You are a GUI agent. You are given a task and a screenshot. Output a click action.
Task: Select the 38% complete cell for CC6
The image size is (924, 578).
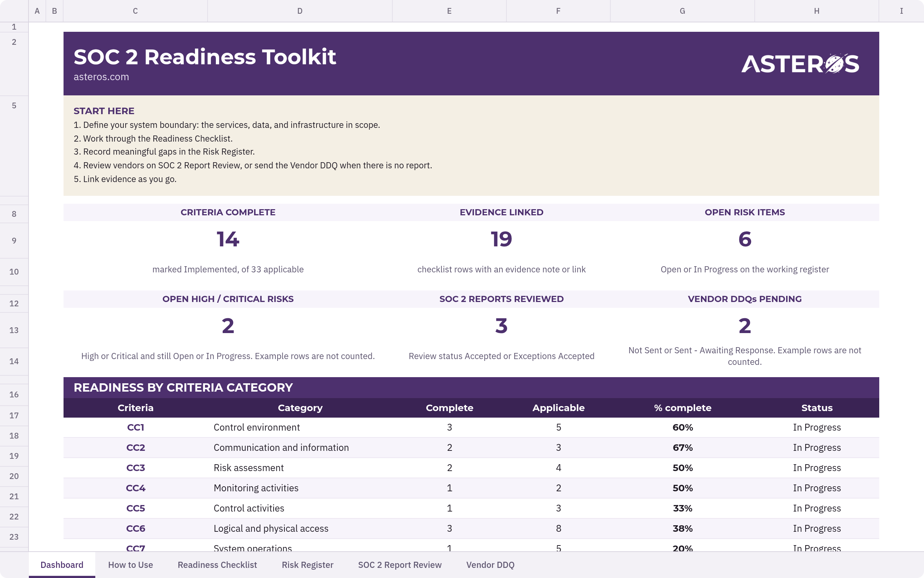682,529
